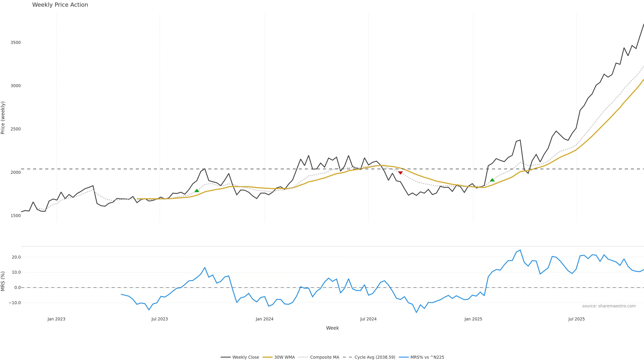
Task: Click the Weekly Price Action chart title
Action: click(60, 5)
